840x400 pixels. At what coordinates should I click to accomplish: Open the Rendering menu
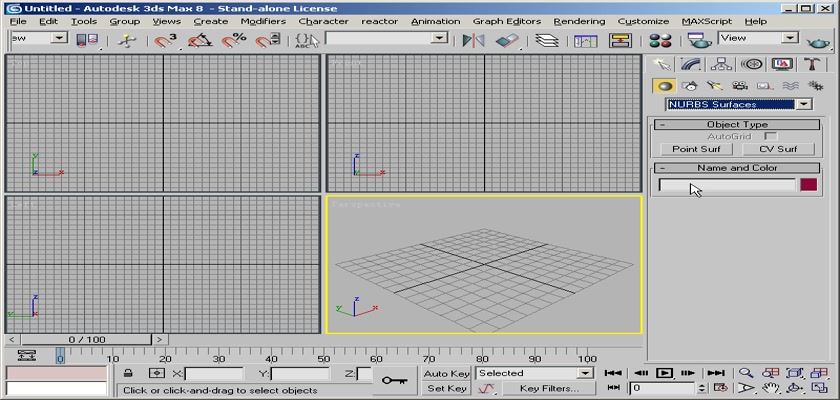click(x=579, y=21)
